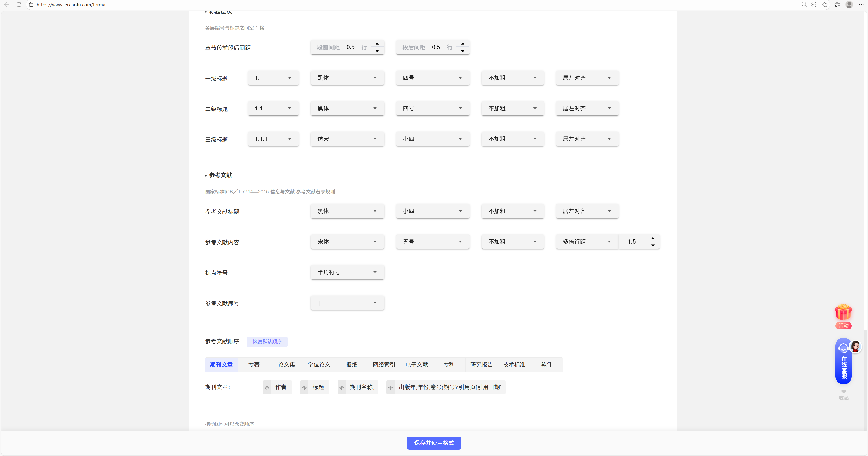868x456 pixels.
Task: Click the 保存并使用格式 button
Action: [434, 443]
